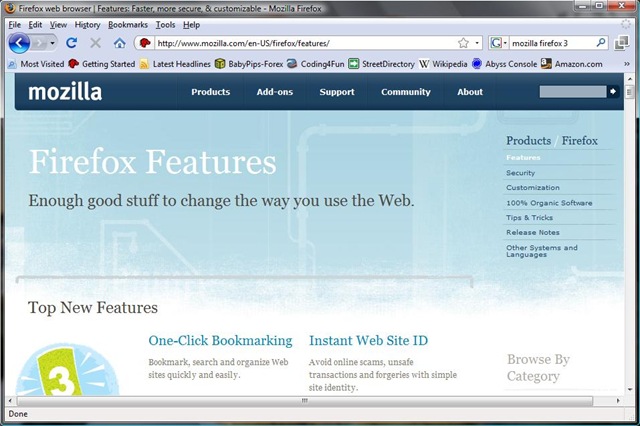Open the Help menu
The height and width of the screenshot is (426, 640).
click(191, 25)
